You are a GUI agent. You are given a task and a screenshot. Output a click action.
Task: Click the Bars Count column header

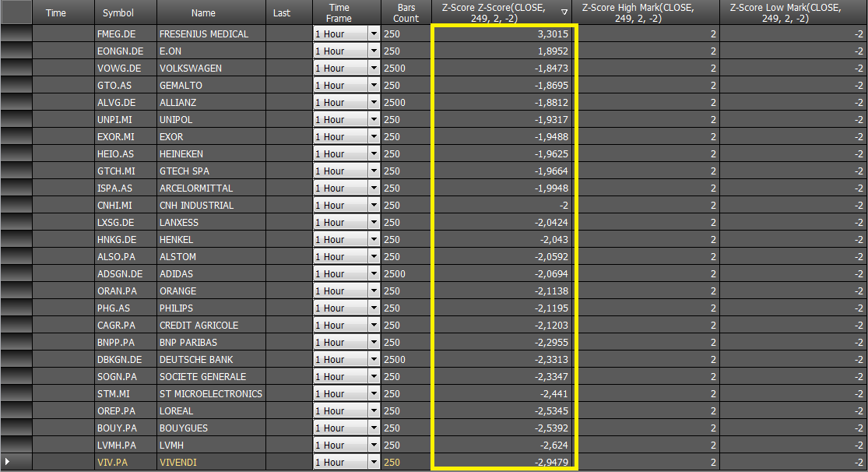point(406,12)
